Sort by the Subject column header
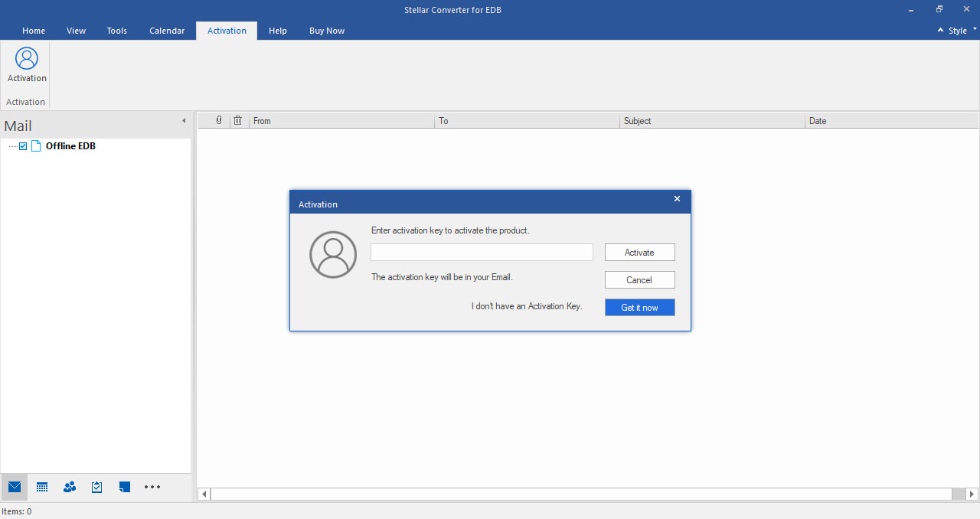980x519 pixels. [713, 121]
